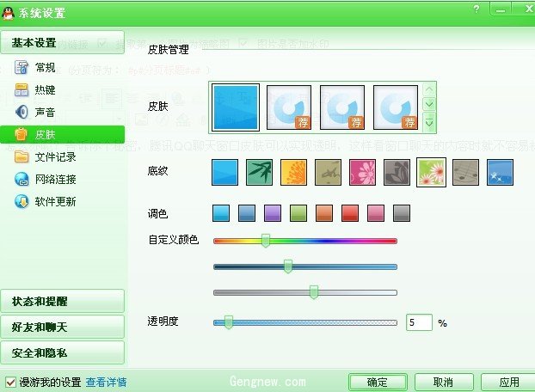Open the 软件更新 update icon
The height and width of the screenshot is (392, 535).
tap(22, 201)
